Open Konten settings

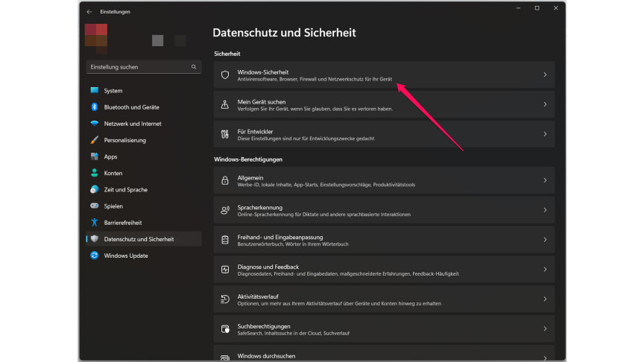143,173
